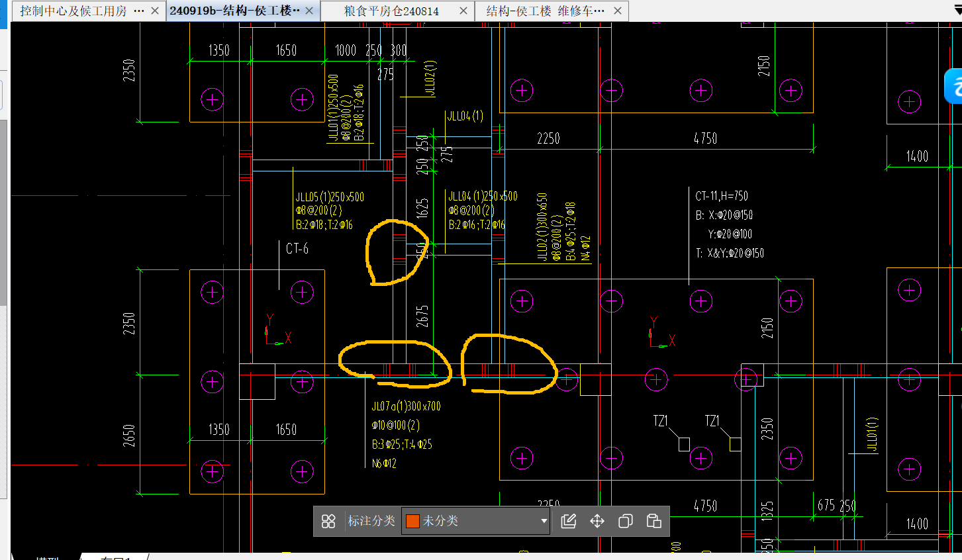962x560 pixels.
Task: Click the CT-11,H=750 annotation text
Action: (722, 196)
